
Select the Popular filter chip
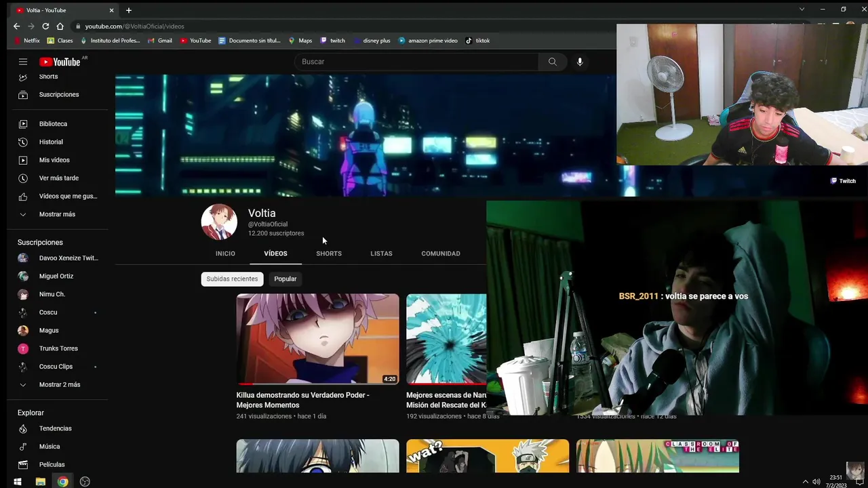pos(285,279)
